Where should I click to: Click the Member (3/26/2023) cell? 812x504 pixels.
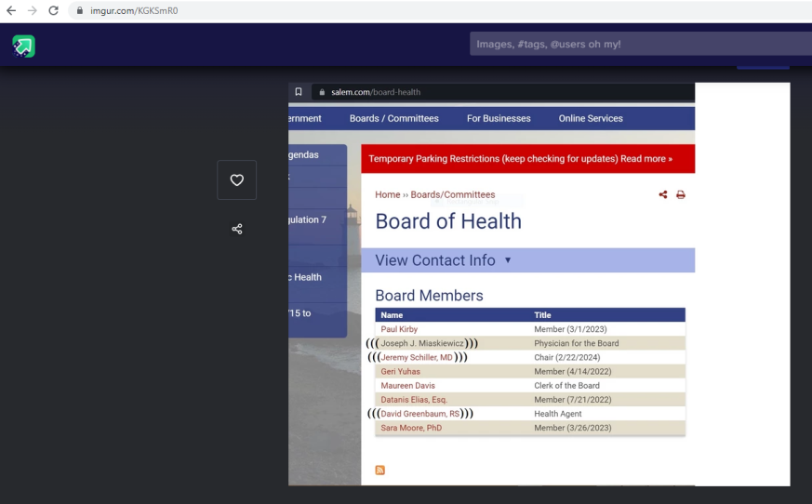(572, 428)
